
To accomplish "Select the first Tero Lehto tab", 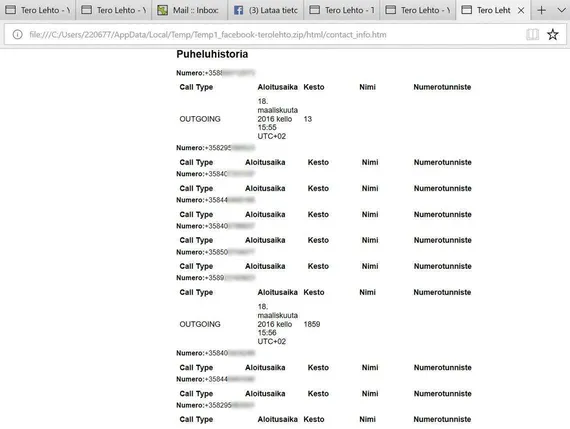I will tap(38, 10).
